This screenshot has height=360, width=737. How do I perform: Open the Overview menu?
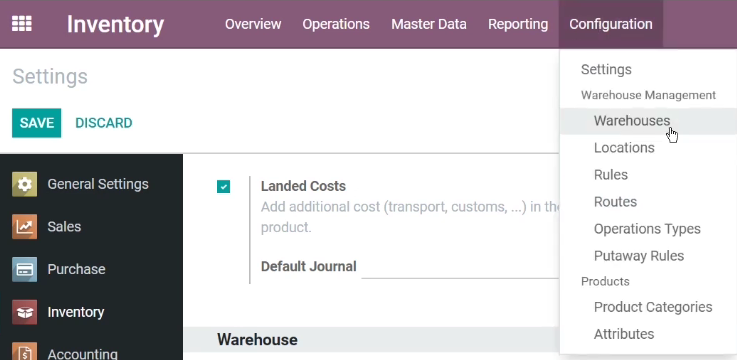pyautogui.click(x=253, y=24)
